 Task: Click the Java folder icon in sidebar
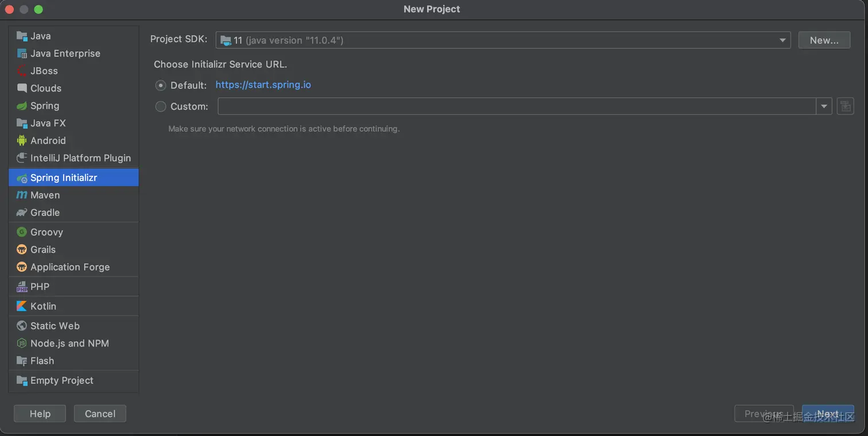(22, 36)
